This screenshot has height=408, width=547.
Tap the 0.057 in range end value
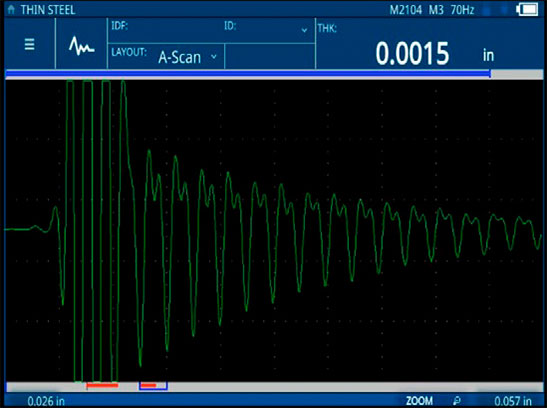[x=513, y=401]
